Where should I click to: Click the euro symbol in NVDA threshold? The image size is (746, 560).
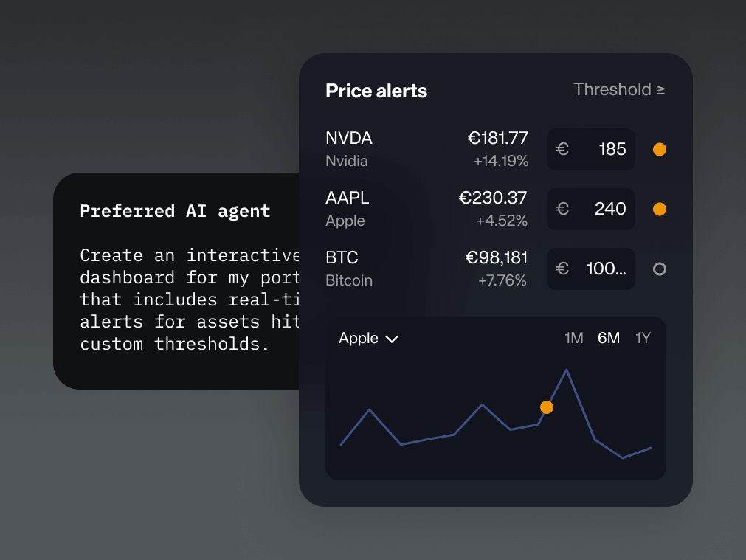[x=562, y=149]
